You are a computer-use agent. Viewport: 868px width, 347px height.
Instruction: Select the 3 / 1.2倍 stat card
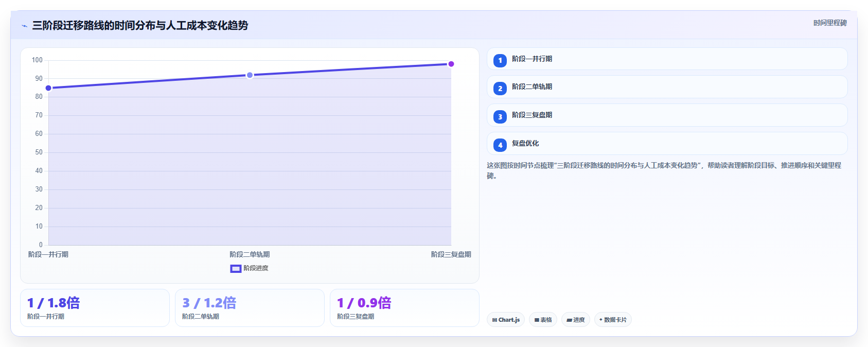click(x=250, y=308)
